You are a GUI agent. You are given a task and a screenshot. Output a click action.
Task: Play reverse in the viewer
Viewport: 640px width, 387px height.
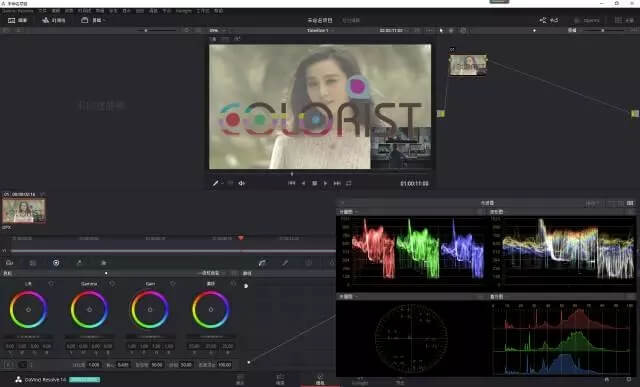point(303,183)
